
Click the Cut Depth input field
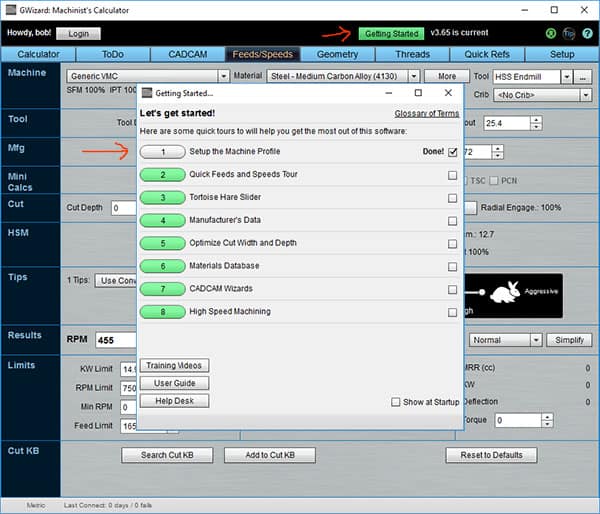click(x=124, y=208)
